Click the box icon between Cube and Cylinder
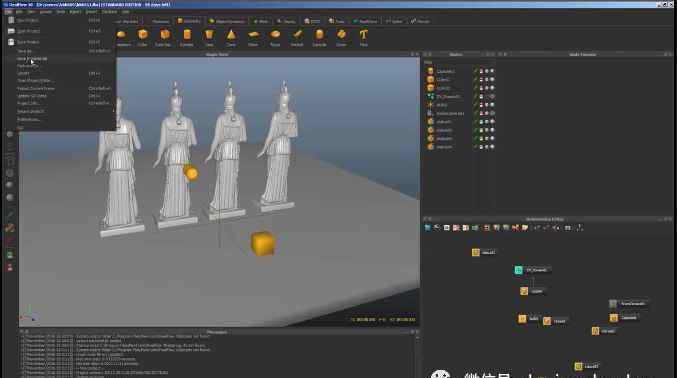 point(165,35)
